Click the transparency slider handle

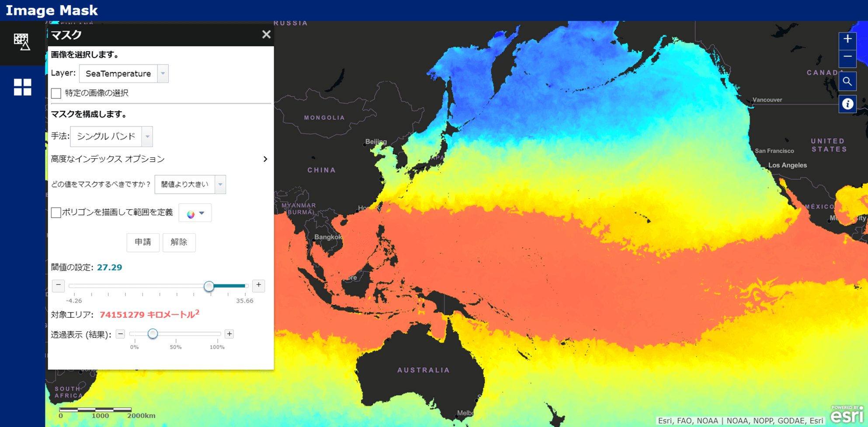click(x=153, y=334)
